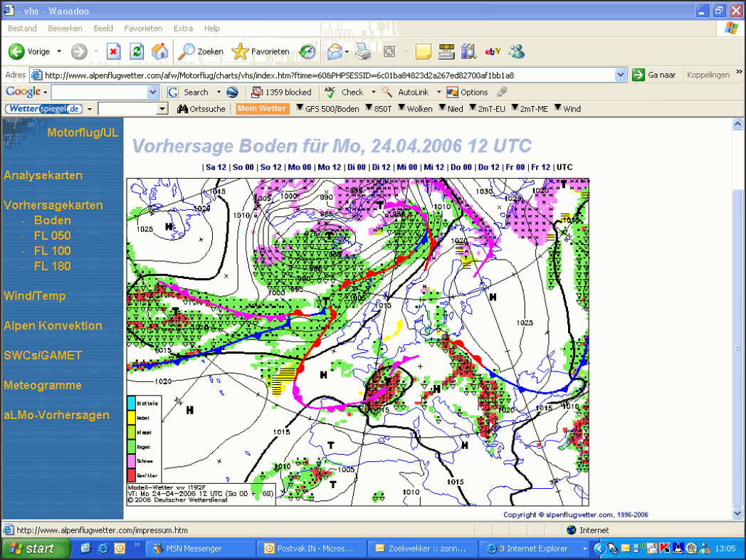This screenshot has width=746, height=560.
Task: Click the Ortssuche binoculars button
Action: coord(201,109)
